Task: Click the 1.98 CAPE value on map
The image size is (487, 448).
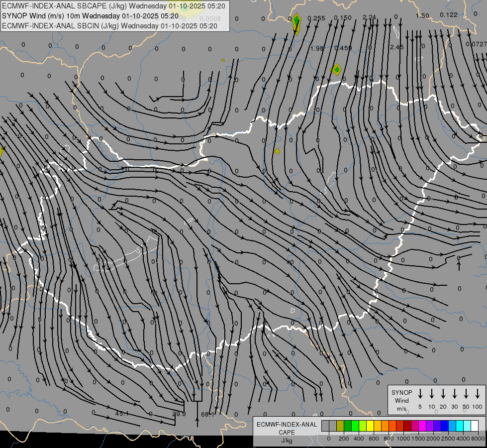Action: click(317, 48)
